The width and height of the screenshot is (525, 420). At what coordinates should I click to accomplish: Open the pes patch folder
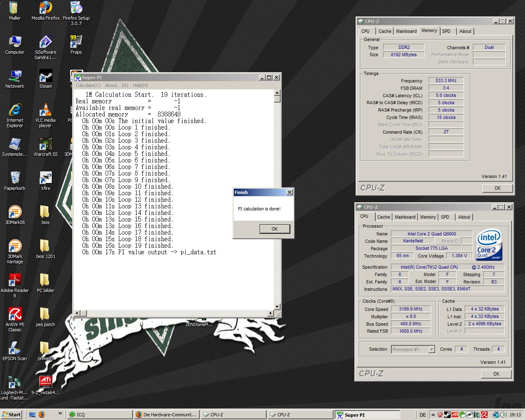(x=46, y=317)
